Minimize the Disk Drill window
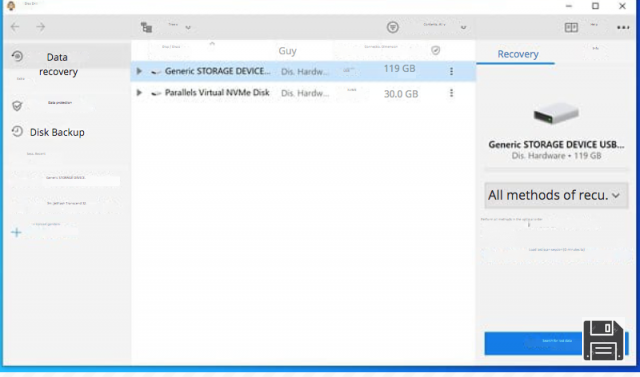640x377 pixels. 569,6
